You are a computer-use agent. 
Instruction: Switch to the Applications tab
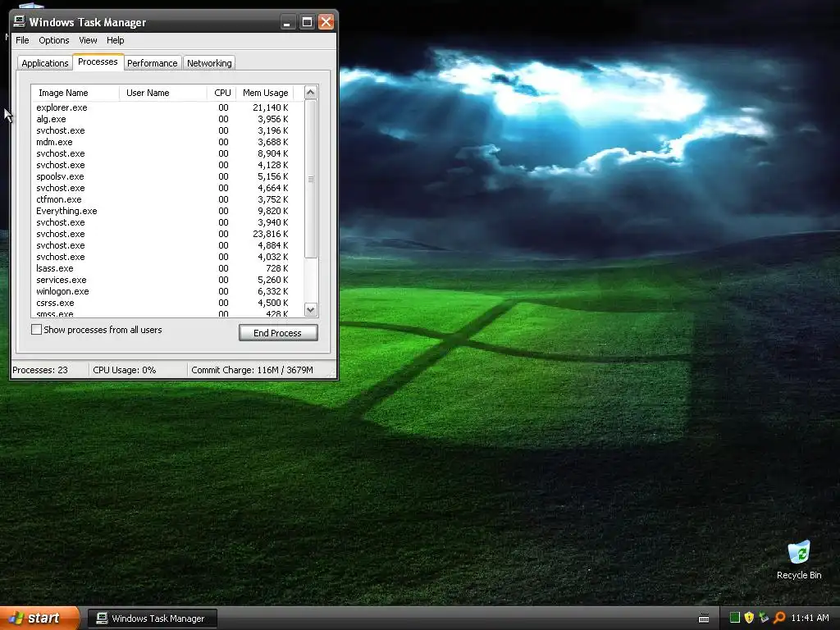click(45, 63)
